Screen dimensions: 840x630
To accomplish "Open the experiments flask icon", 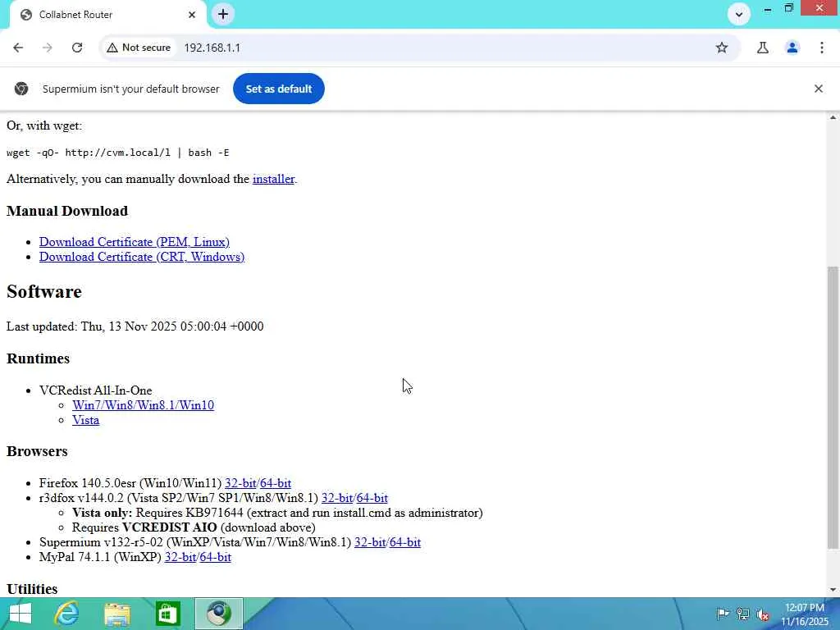I will [x=762, y=48].
